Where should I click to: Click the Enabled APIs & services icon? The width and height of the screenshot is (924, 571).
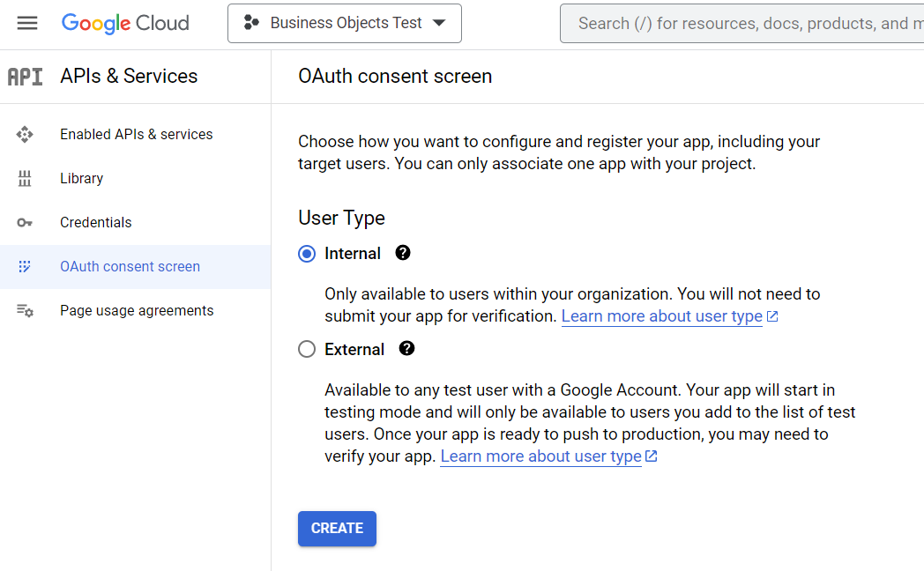pyautogui.click(x=25, y=135)
